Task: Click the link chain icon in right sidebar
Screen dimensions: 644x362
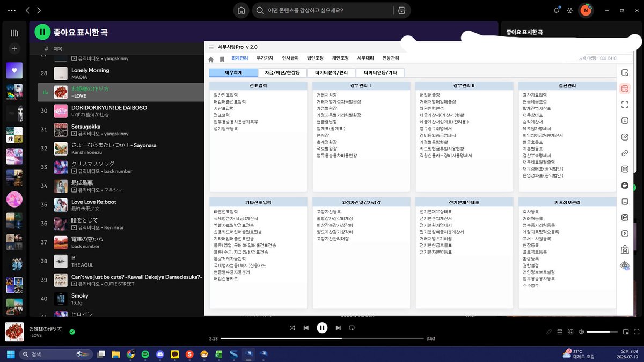Action: click(x=624, y=153)
